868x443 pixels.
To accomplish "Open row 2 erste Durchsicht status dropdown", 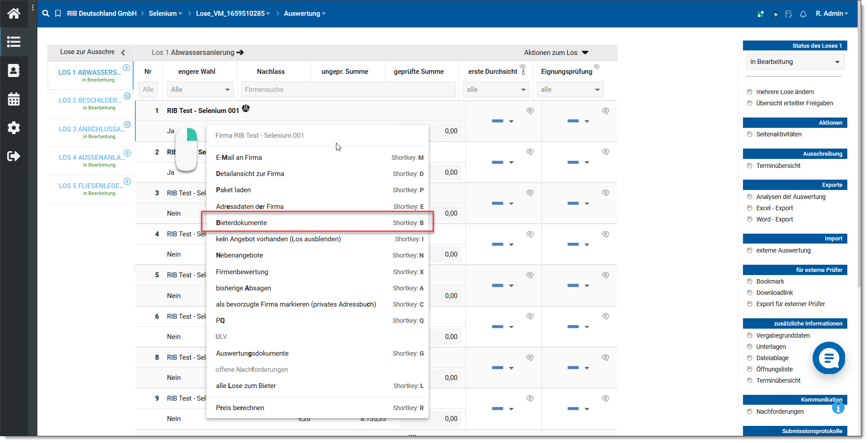I will click(x=511, y=163).
